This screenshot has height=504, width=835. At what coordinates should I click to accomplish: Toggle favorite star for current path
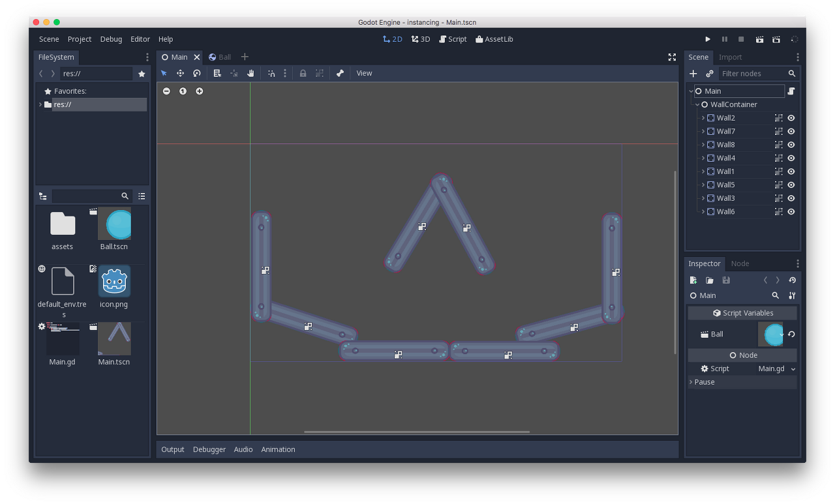(x=142, y=74)
